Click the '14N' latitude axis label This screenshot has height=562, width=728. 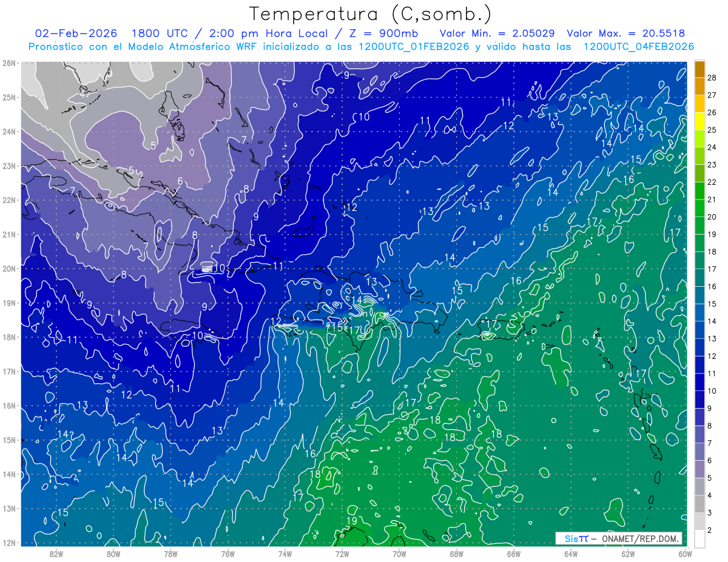click(8, 474)
